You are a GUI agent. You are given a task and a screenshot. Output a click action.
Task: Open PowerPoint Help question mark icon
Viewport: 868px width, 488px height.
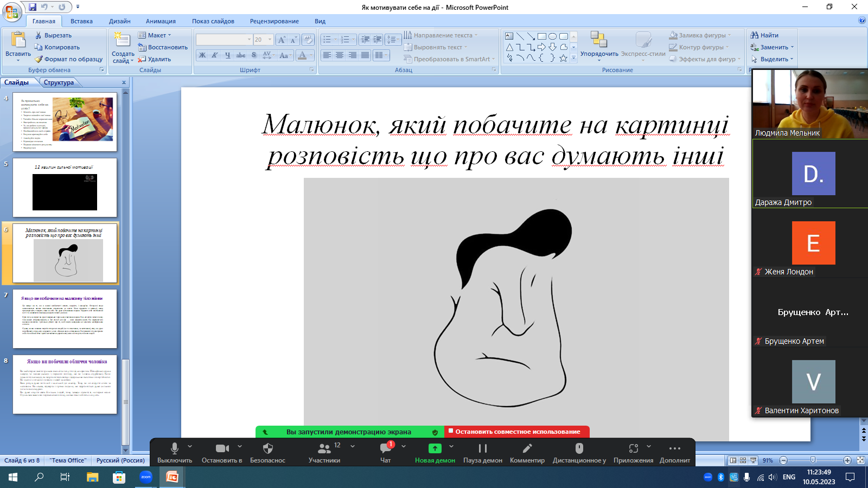862,21
